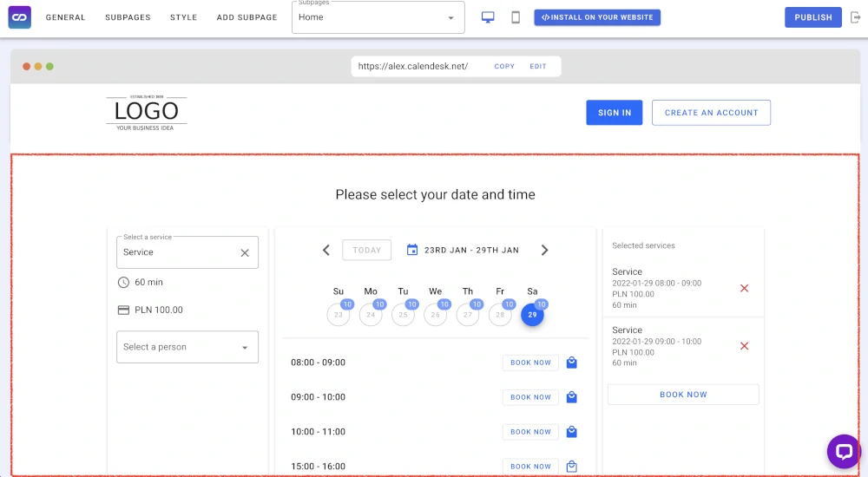Remove the 09:00 - 10:00 selected service
This screenshot has height=477, width=868.
pyautogui.click(x=744, y=346)
